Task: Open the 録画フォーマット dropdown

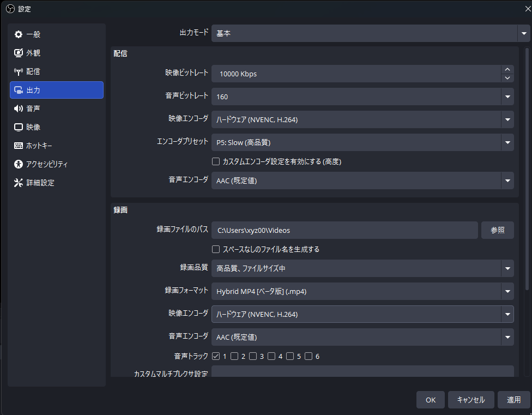Action: pos(362,291)
